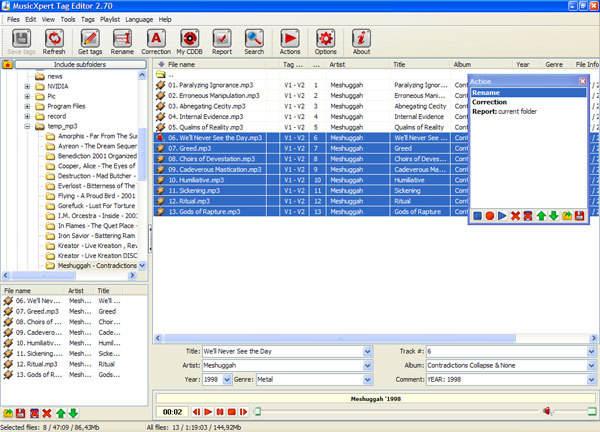
Task: Remove item with red X in playlist toolbar
Action: (47, 413)
